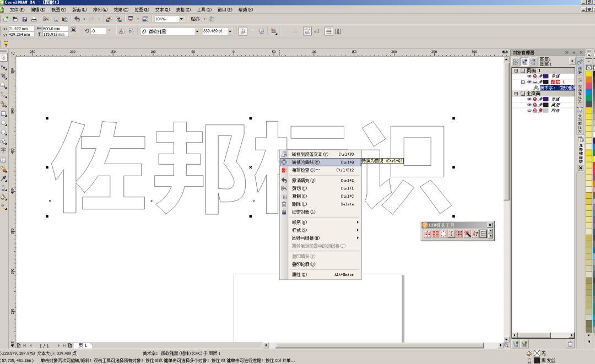Toggle printable icon of 图层 1
This screenshot has height=364, width=595.
tap(535, 82)
